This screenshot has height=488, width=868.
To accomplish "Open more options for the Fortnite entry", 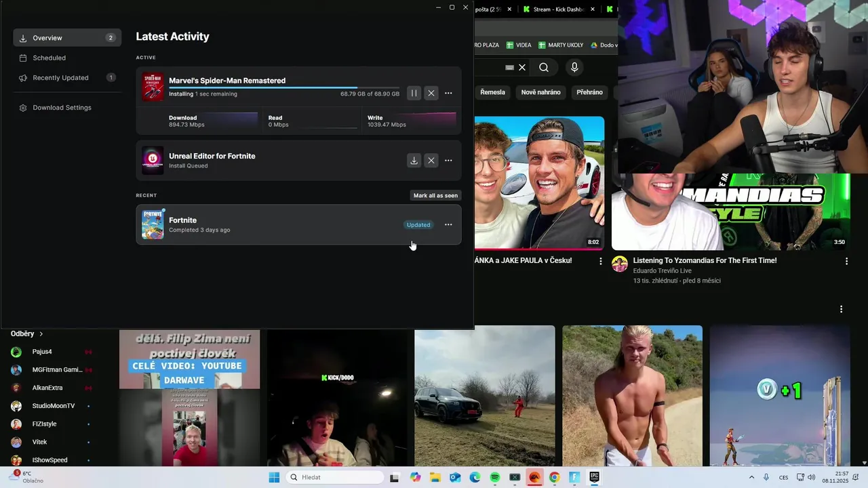I will point(448,224).
